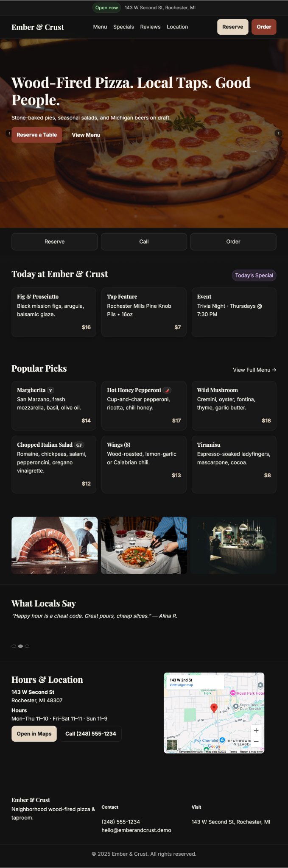Select the middle testimonial dot
Viewport: 288px width, 868px height.
click(x=20, y=646)
